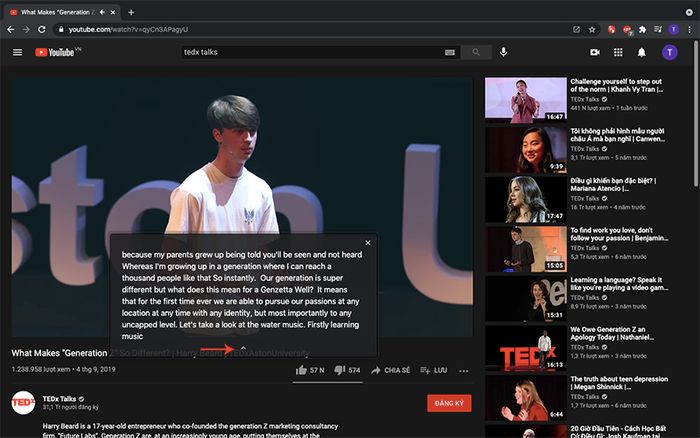The image size is (700, 438).
Task: Open the media controls icon in toolbar
Action: (x=658, y=29)
